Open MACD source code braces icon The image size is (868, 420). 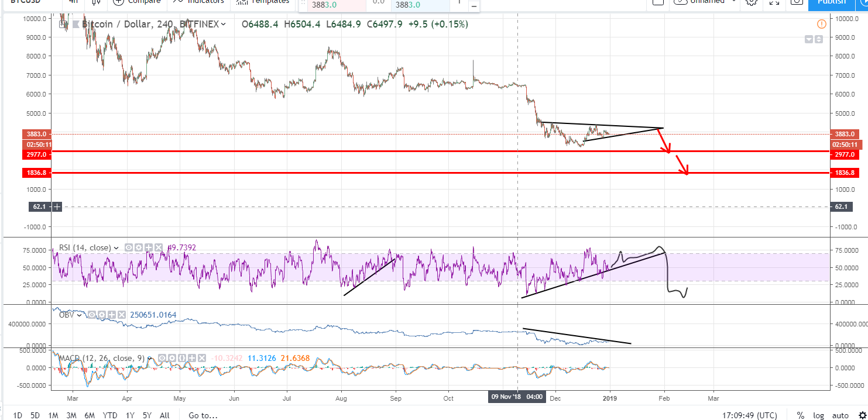(x=182, y=358)
